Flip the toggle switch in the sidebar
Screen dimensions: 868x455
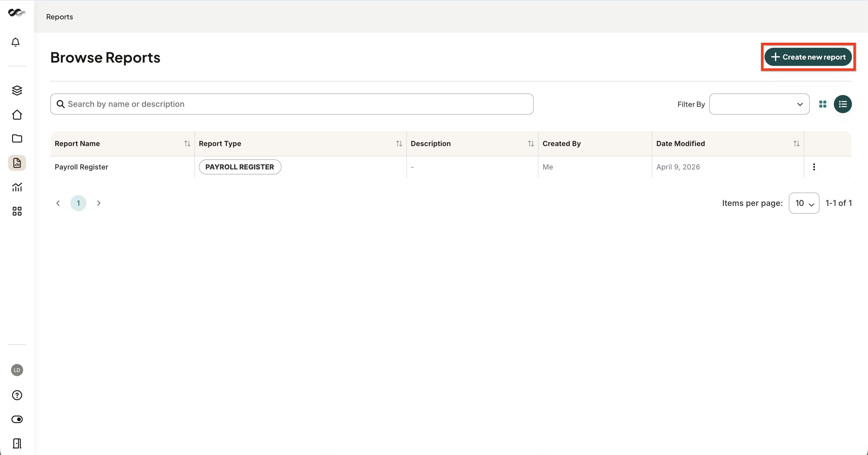tap(17, 419)
